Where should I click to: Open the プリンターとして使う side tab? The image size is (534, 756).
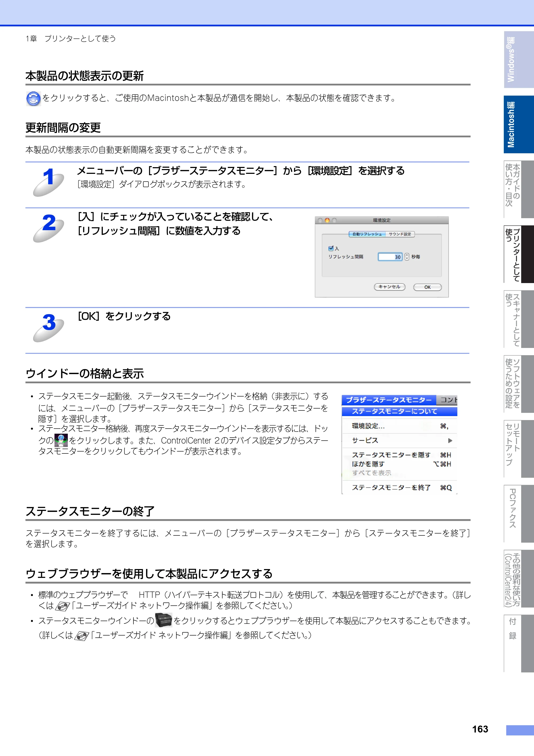519,254
